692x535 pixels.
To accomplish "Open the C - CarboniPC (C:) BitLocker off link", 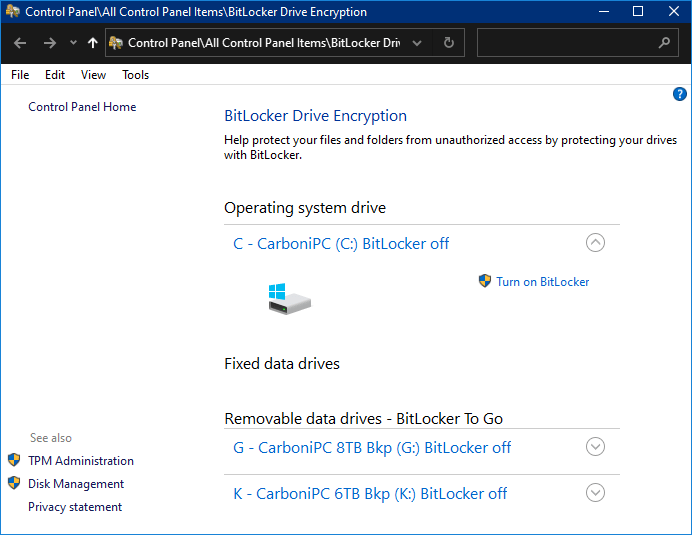I will pyautogui.click(x=341, y=244).
